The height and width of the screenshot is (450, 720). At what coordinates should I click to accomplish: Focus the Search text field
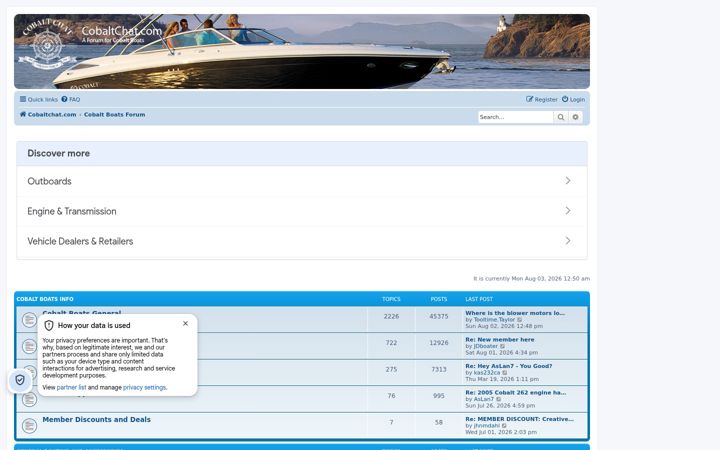coord(516,117)
